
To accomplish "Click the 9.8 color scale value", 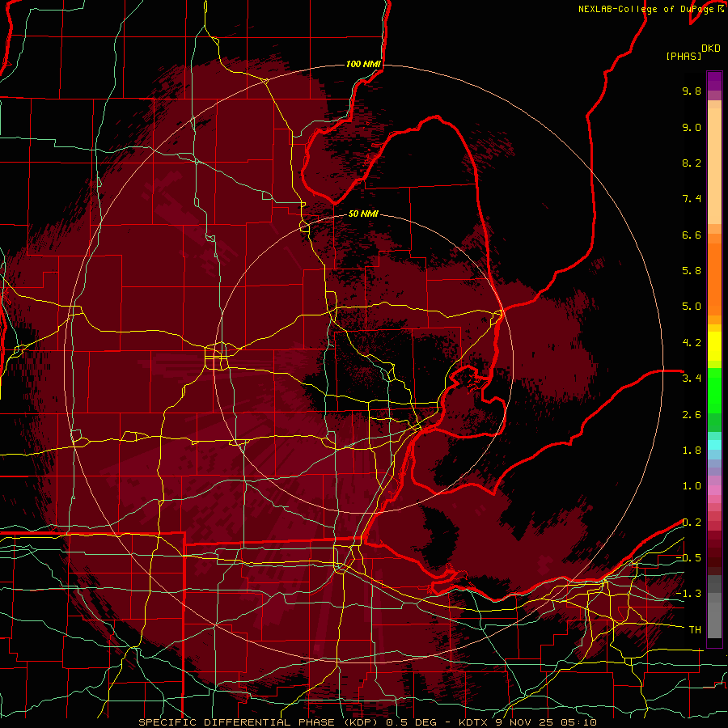I will pyautogui.click(x=692, y=91).
